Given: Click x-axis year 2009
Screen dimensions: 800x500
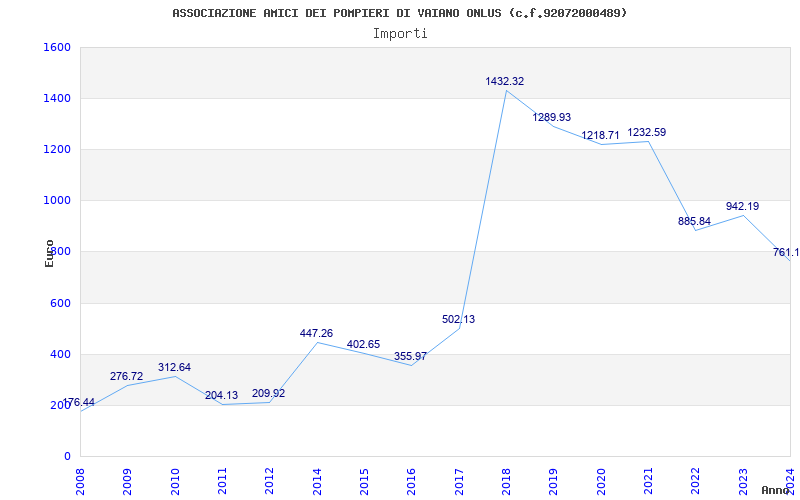Looking at the screenshot, I should [x=128, y=481].
